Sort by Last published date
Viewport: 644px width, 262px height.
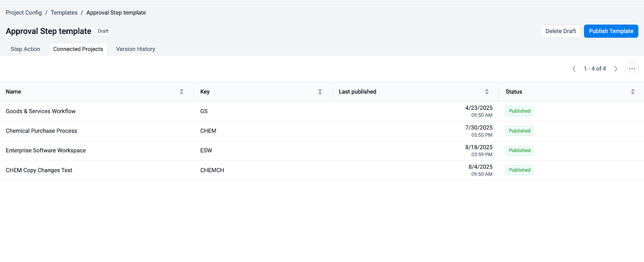(x=487, y=92)
